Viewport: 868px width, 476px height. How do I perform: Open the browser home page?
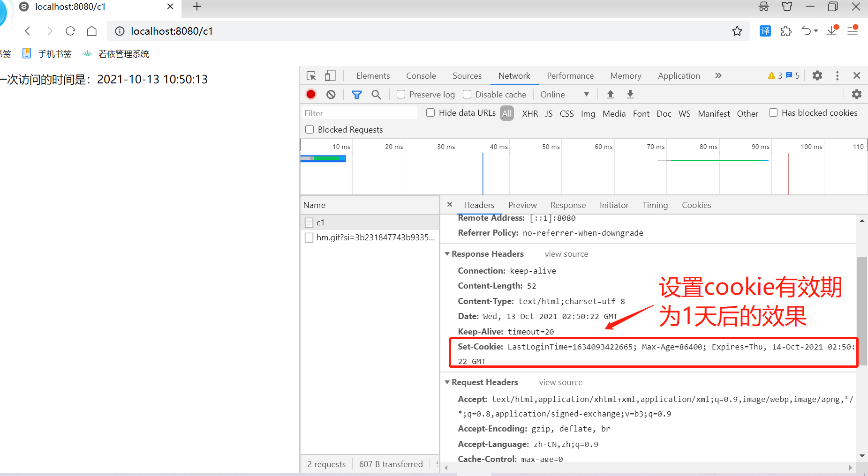(x=92, y=31)
